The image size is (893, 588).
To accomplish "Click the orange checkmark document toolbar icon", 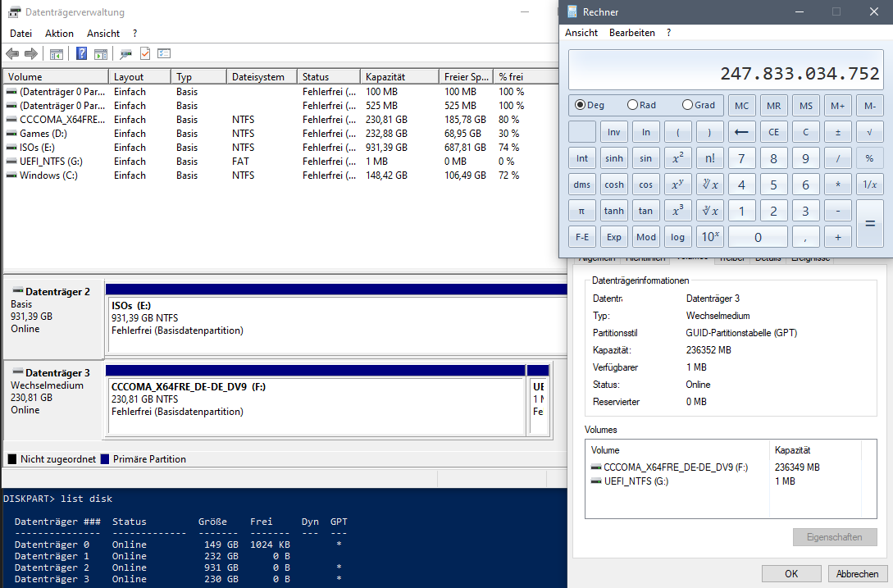I will point(145,53).
